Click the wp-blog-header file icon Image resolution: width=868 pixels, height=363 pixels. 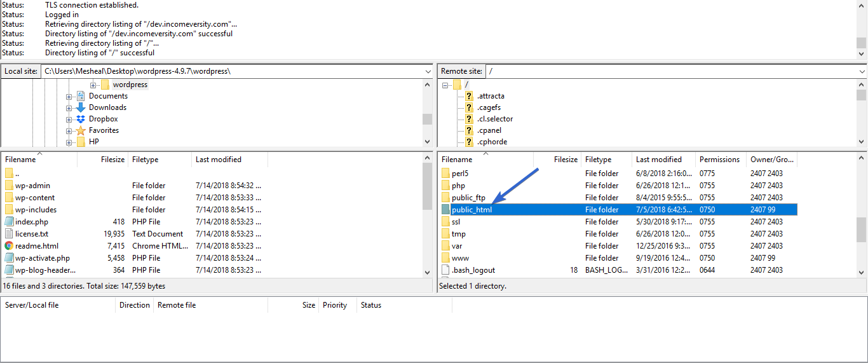(x=9, y=270)
